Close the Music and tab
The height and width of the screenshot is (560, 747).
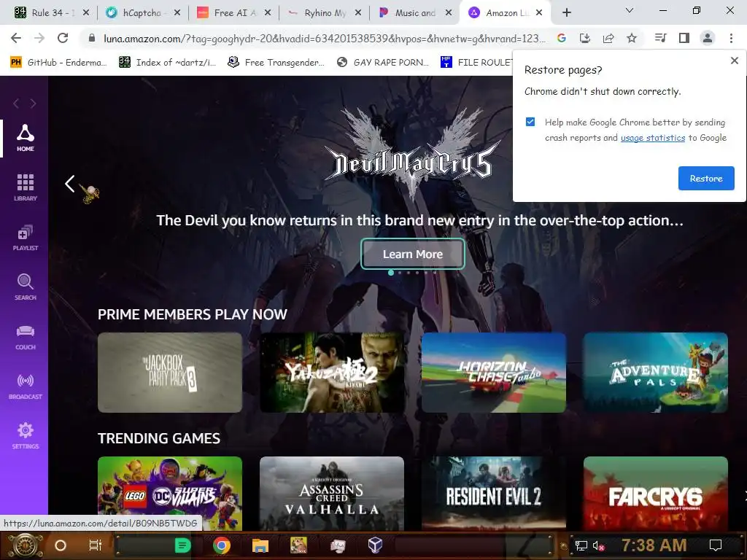(x=449, y=13)
